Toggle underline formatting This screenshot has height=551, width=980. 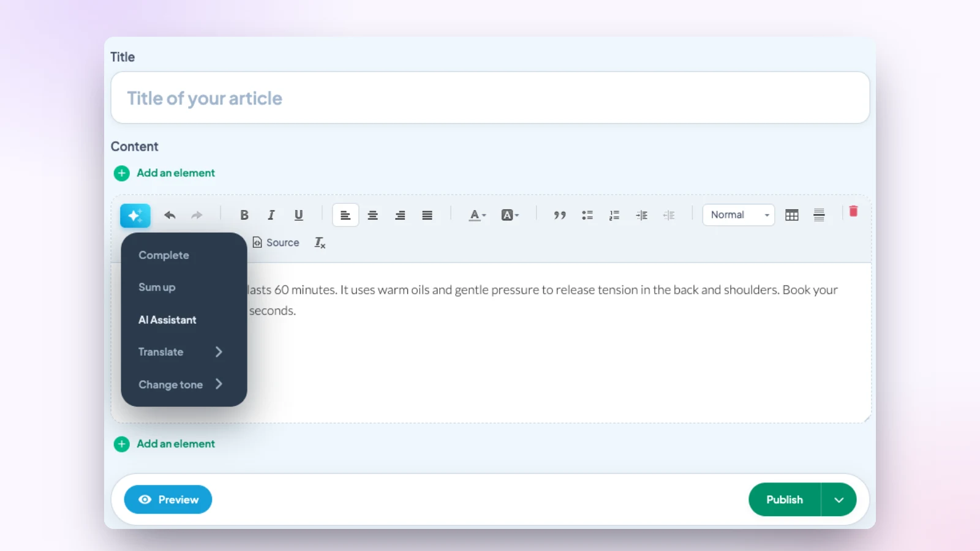[298, 215]
